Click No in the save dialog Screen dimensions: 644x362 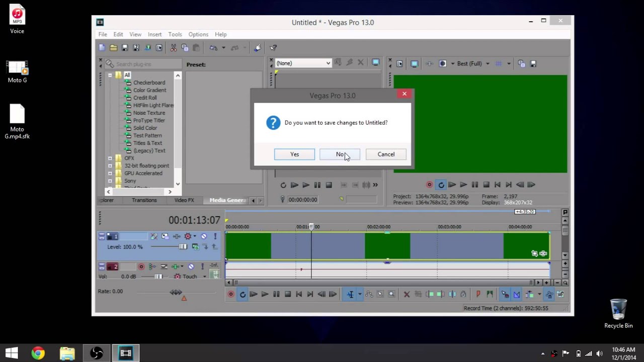tap(340, 154)
